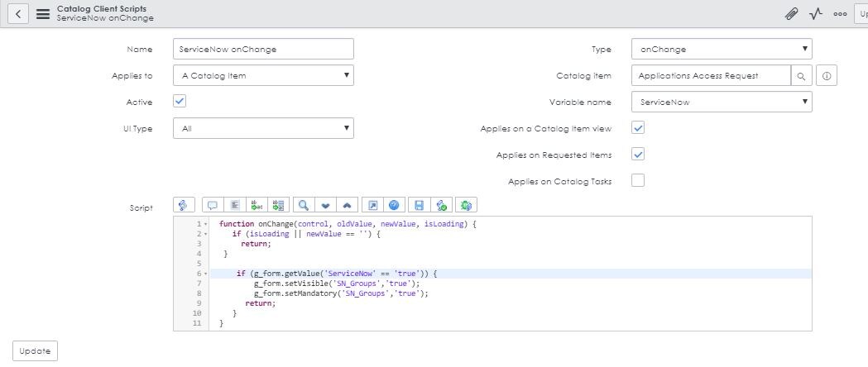
Task: Enable Applies on Catalog Tasks checkbox
Action: pyautogui.click(x=638, y=180)
